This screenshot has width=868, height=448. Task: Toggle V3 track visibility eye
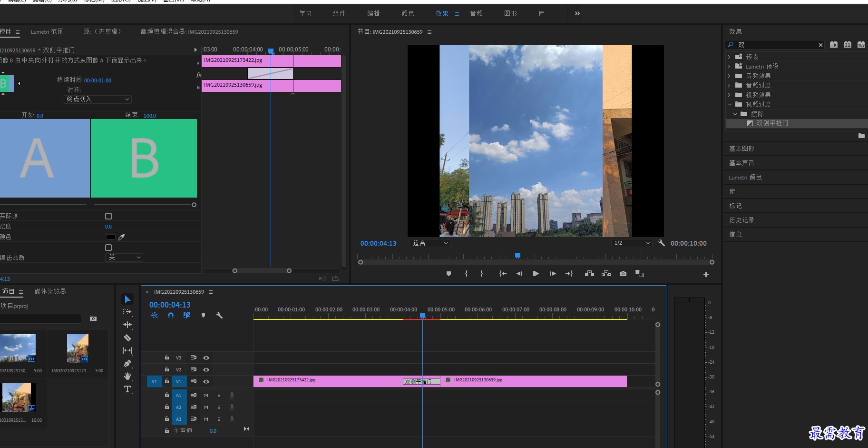coord(206,358)
